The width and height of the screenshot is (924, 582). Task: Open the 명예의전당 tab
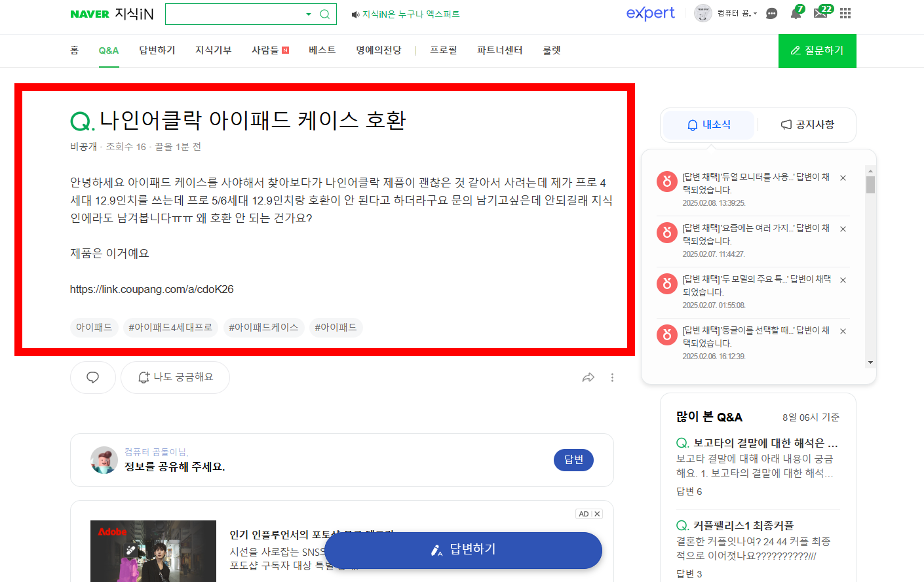[x=379, y=50]
